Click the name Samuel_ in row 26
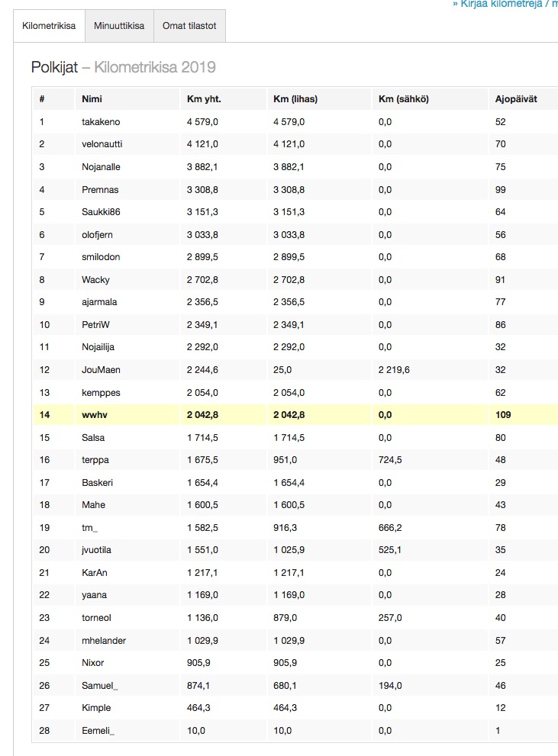 click(x=100, y=686)
